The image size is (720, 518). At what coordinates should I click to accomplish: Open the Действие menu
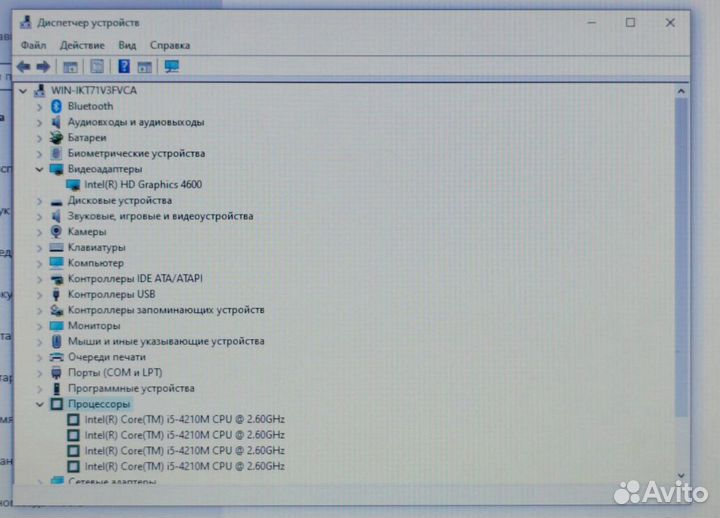82,45
